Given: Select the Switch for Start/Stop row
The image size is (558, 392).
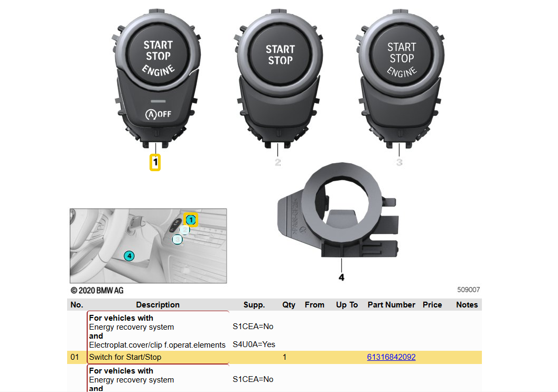Looking at the screenshot, I should click(x=125, y=357).
